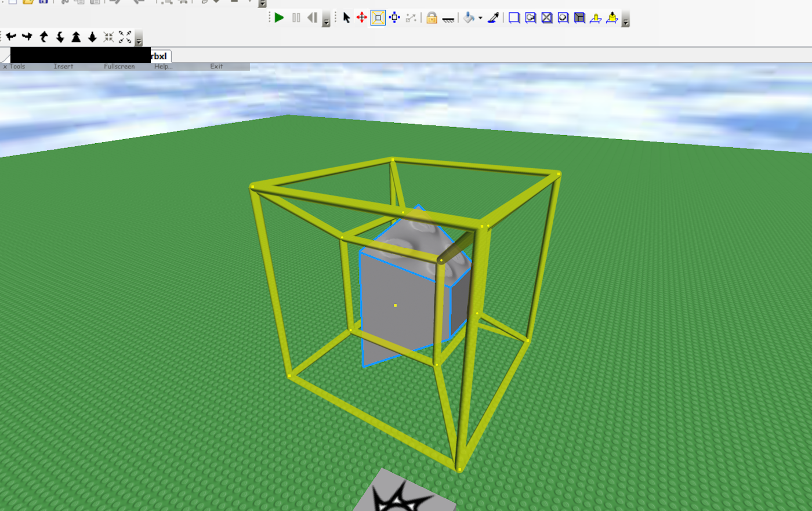Toggle the Lock tool

click(432, 18)
